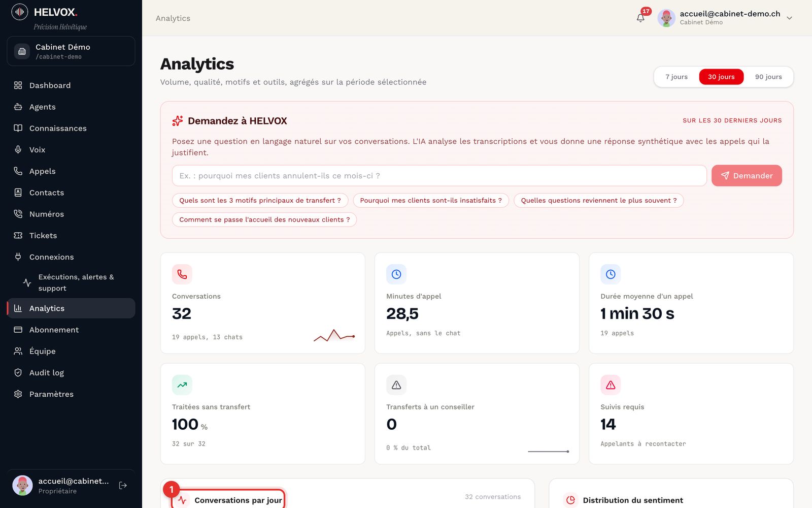The image size is (812, 508).
Task: Click the pie chart icon for Distribution du sentiment
Action: (570, 500)
